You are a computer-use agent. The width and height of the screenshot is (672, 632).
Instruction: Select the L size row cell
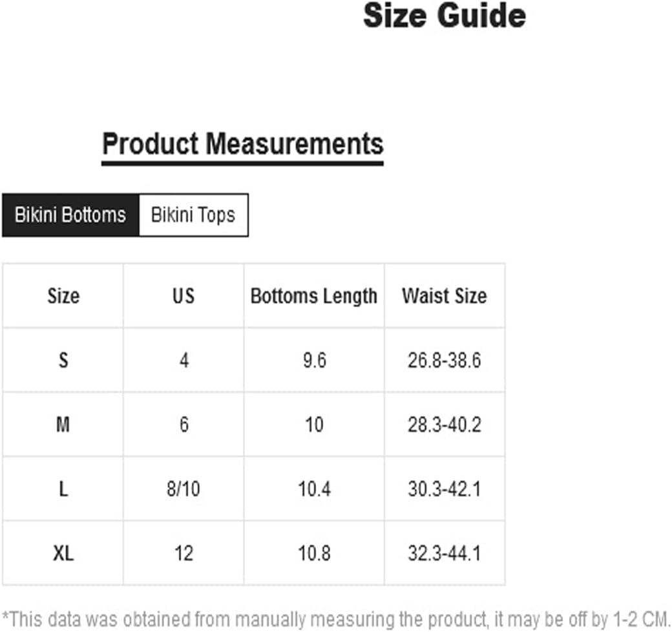63,489
